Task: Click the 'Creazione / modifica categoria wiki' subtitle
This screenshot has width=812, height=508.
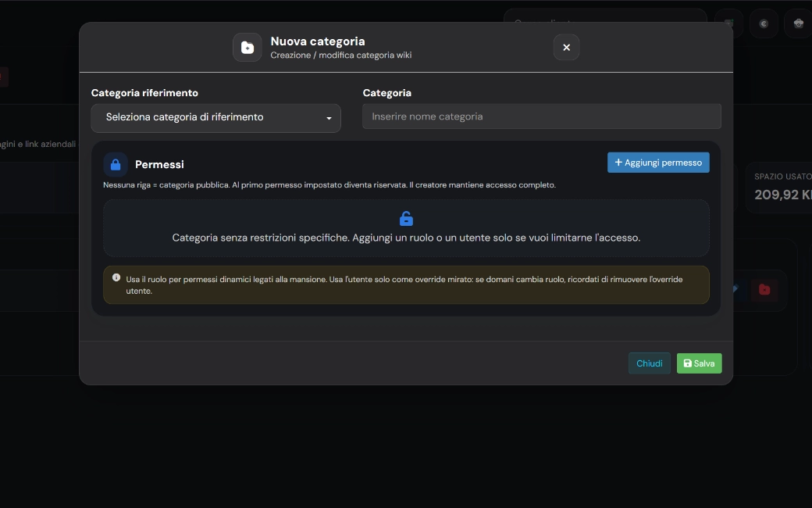Action: (340, 55)
